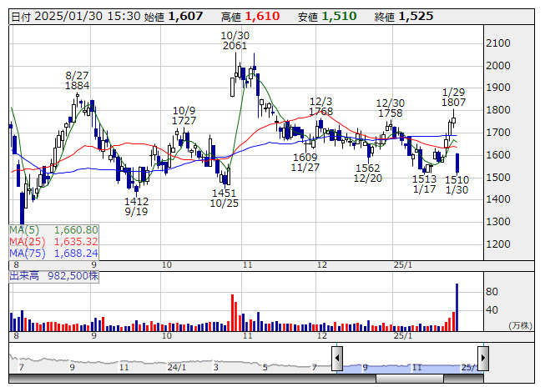
Task: Click the 2100 price axis label
Action: tap(498, 43)
